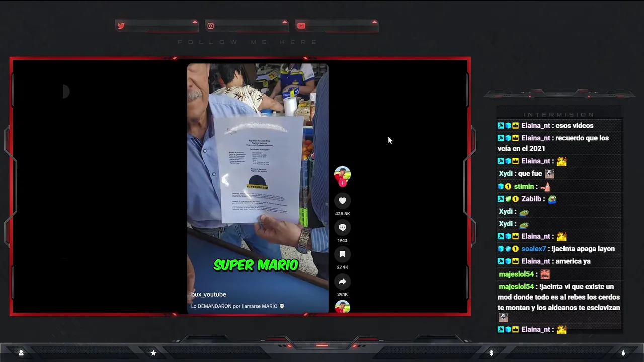Click the emote after Xydi's 'que fue'
This screenshot has height=362, width=644.
tap(549, 174)
